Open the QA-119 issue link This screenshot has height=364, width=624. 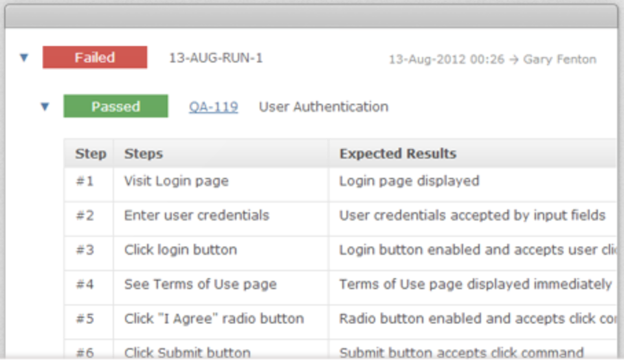[x=213, y=106]
